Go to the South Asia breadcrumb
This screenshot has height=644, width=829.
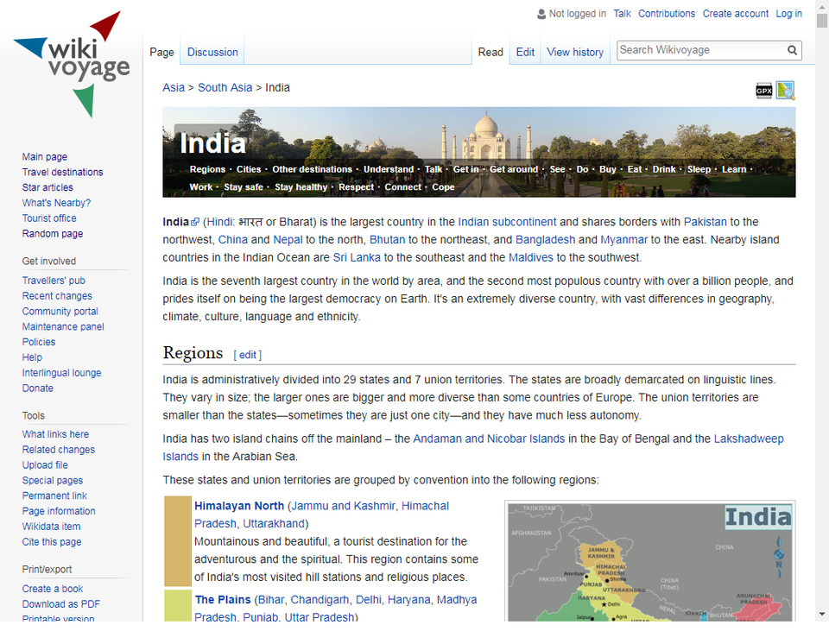coord(224,87)
